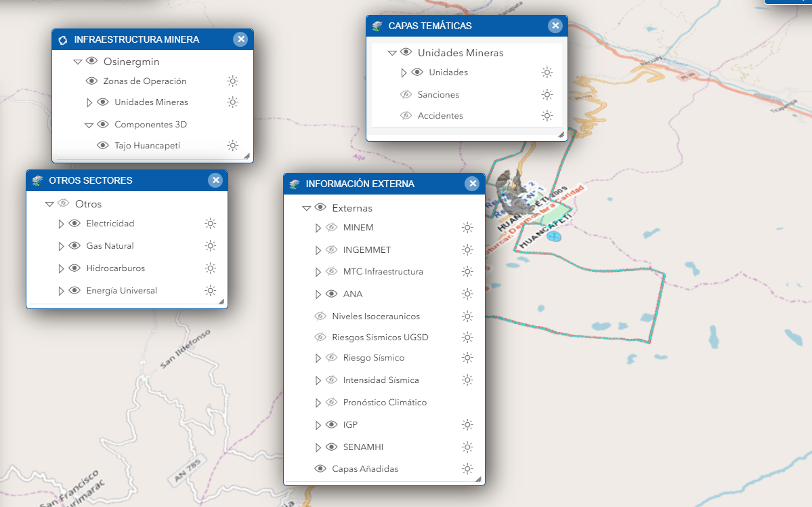Select the MTC Infraestructura row label
812x507 pixels.
[x=383, y=272]
